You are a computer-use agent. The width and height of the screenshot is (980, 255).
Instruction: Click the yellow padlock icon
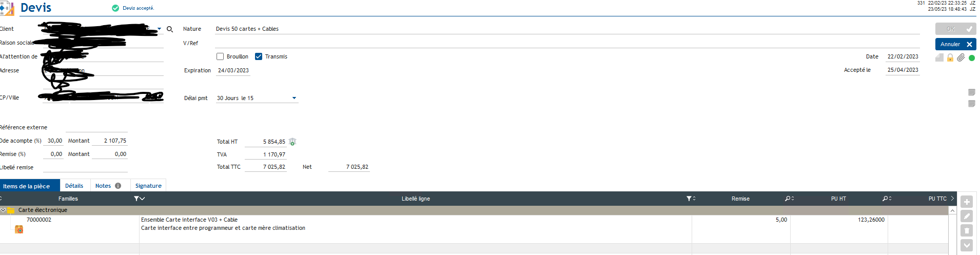950,57
